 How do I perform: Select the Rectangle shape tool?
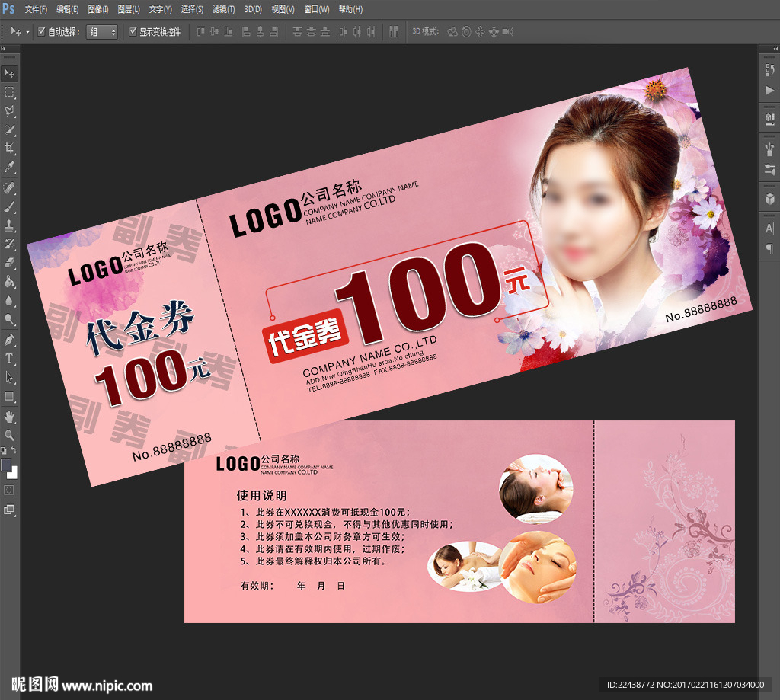click(x=9, y=396)
